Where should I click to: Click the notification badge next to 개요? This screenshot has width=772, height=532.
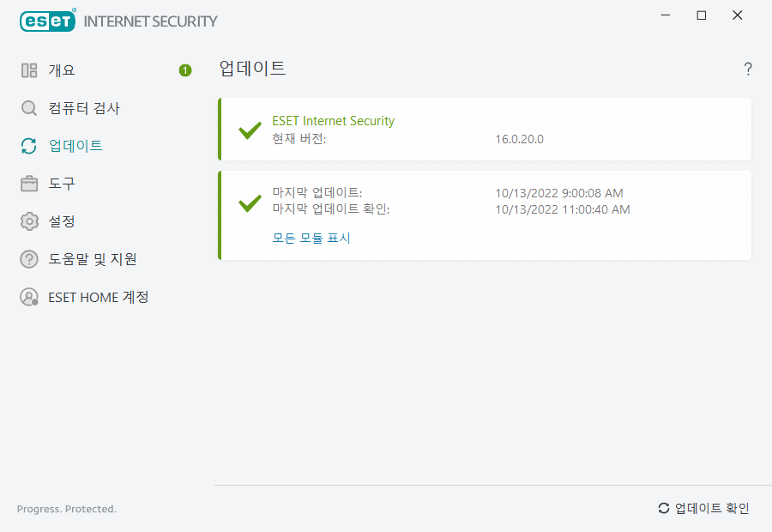click(x=184, y=70)
